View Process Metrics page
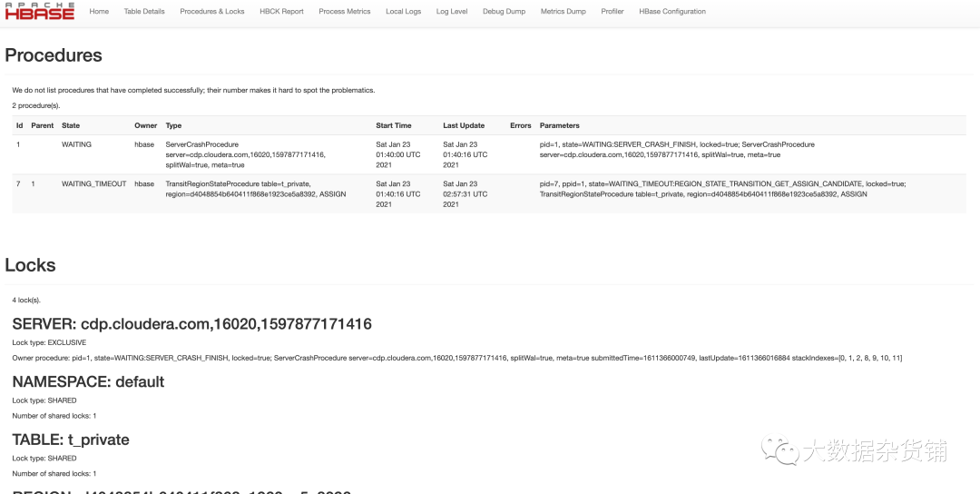This screenshot has height=494, width=980. [345, 11]
